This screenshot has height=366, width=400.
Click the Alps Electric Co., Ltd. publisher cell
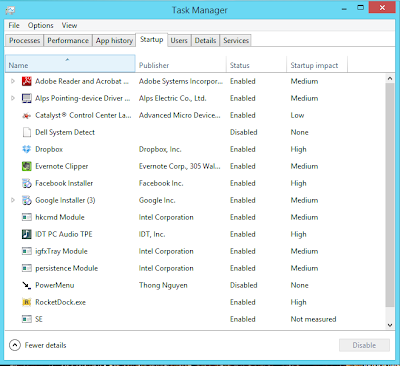coord(172,98)
